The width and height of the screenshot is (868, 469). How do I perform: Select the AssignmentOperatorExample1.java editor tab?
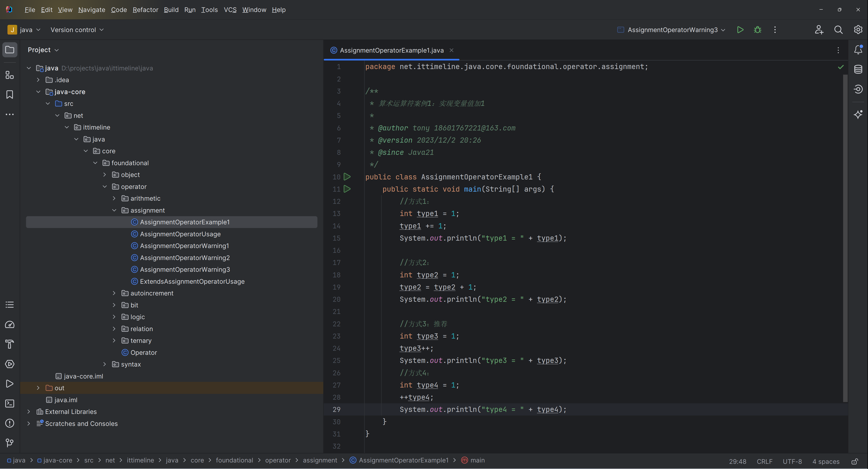[x=392, y=50]
